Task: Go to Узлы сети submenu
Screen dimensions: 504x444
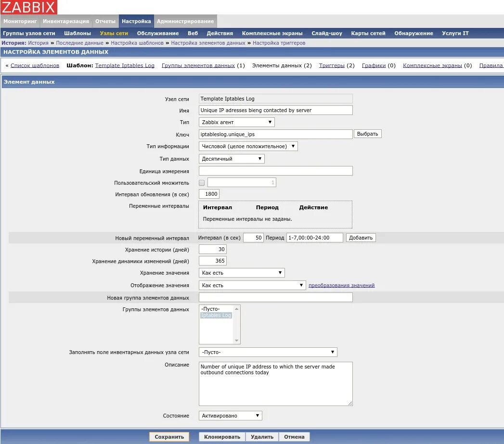Action: pyautogui.click(x=114, y=33)
